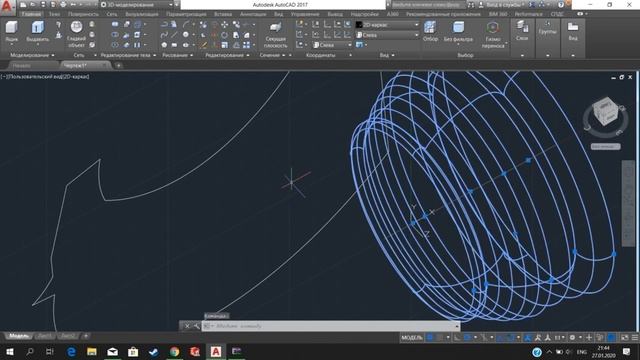640x360 pixels.
Task: Click the Intersect solids icon in Solid Editing
Action: (x=115, y=45)
